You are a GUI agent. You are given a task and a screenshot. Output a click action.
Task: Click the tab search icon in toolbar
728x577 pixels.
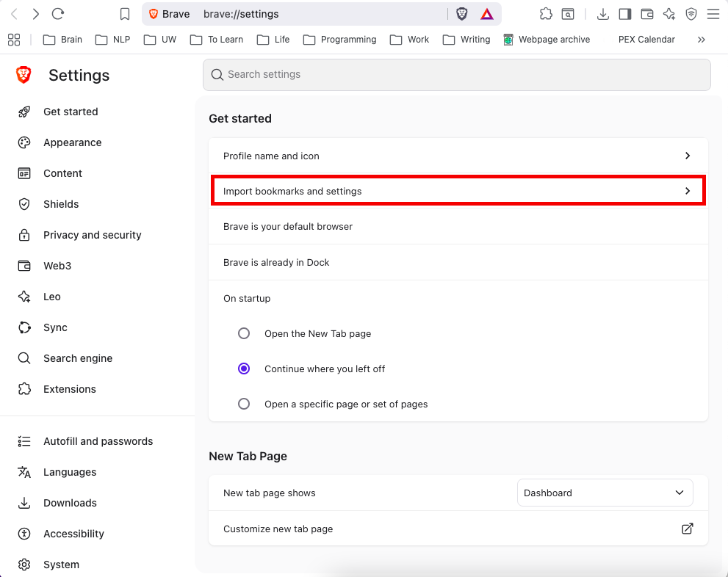568,14
